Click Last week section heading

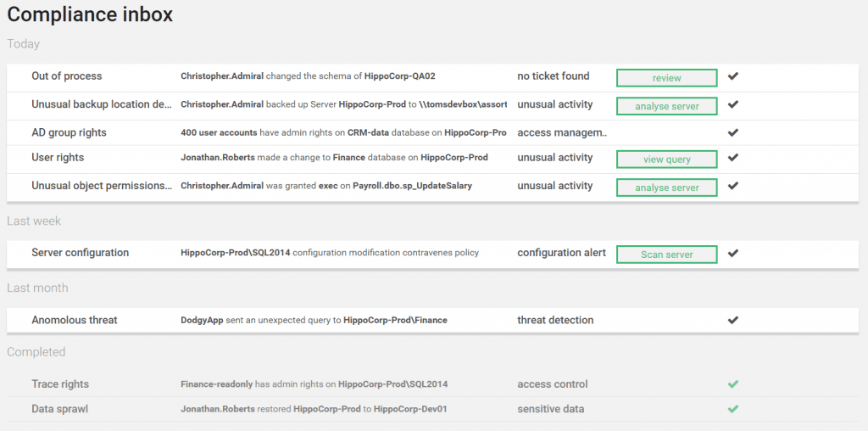[34, 221]
